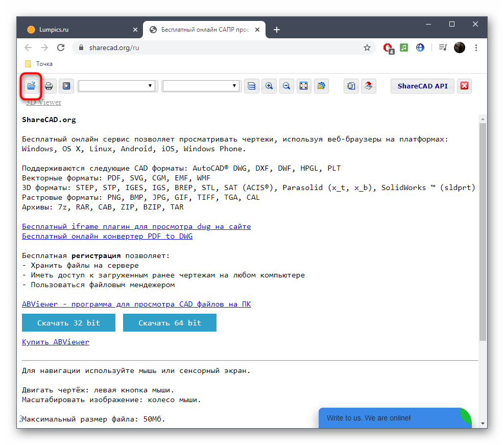
Task: Click the Скачать 64 bit button
Action: [x=170, y=323]
